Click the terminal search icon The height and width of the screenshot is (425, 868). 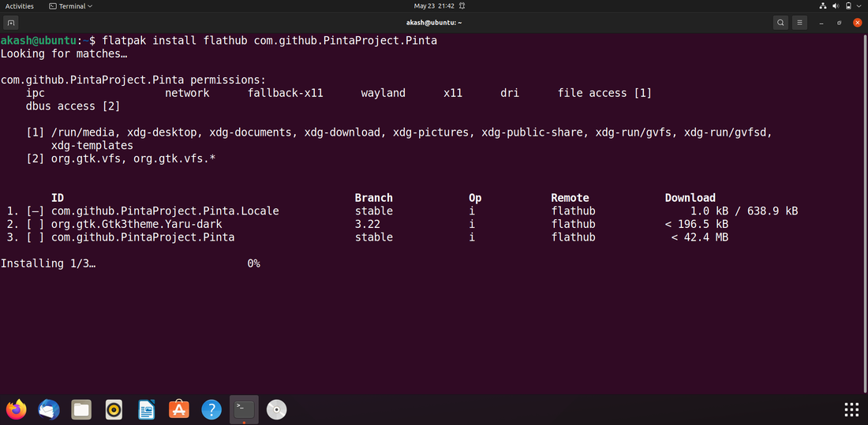click(x=780, y=22)
